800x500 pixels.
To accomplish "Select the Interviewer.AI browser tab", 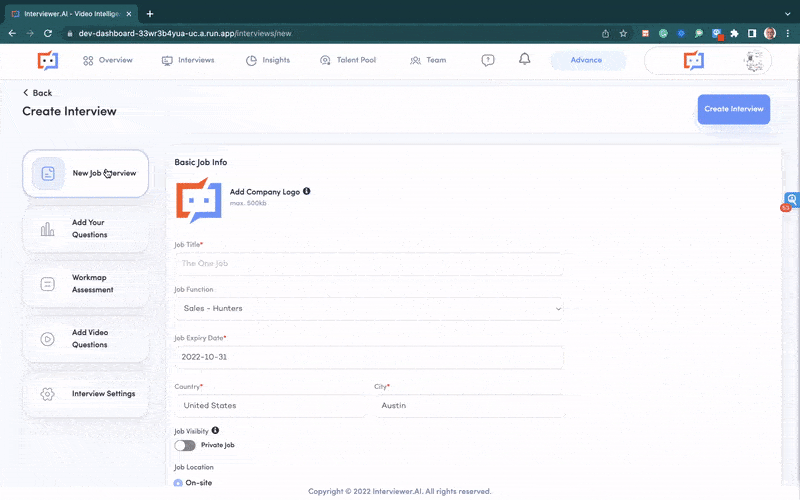I will coord(71,14).
